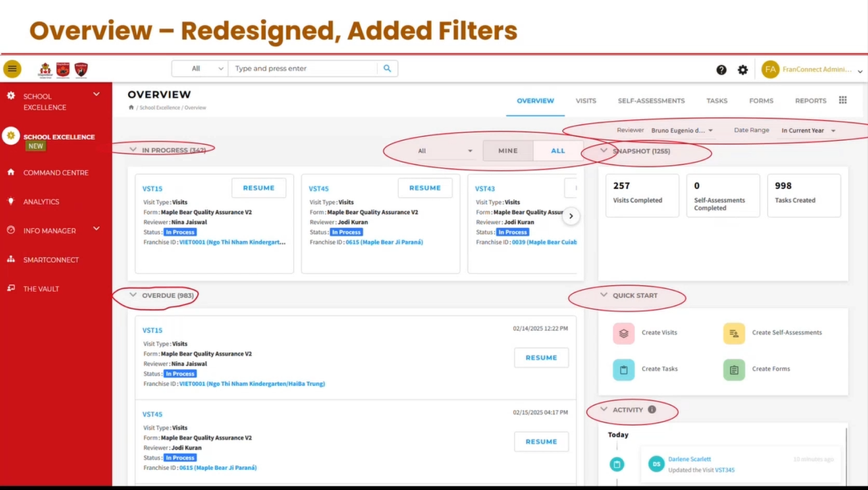Switch to the Self-Assessments tab

pos(651,101)
